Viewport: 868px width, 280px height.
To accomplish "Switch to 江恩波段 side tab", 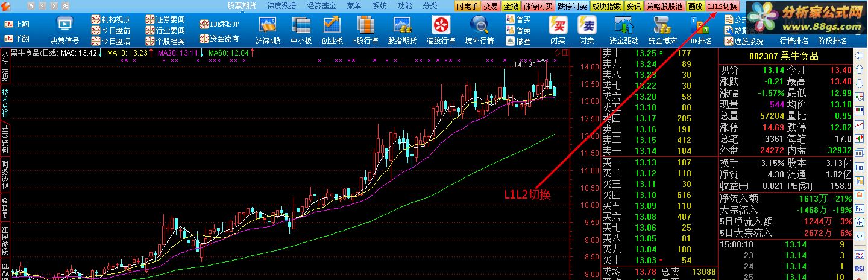I will pos(5,241).
